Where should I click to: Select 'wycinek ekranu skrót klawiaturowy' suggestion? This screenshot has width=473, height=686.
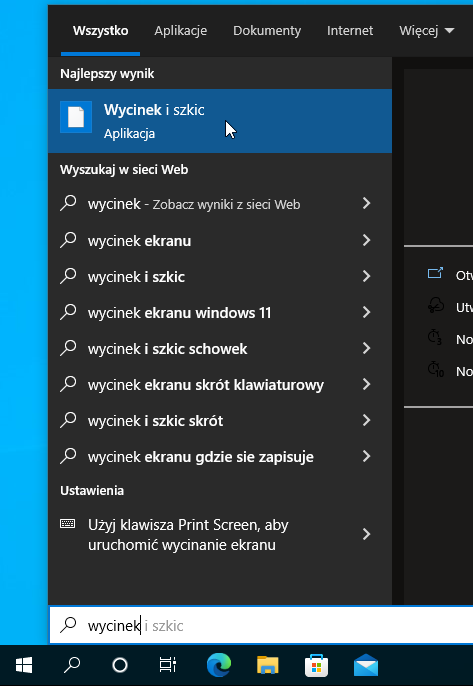pos(220,385)
